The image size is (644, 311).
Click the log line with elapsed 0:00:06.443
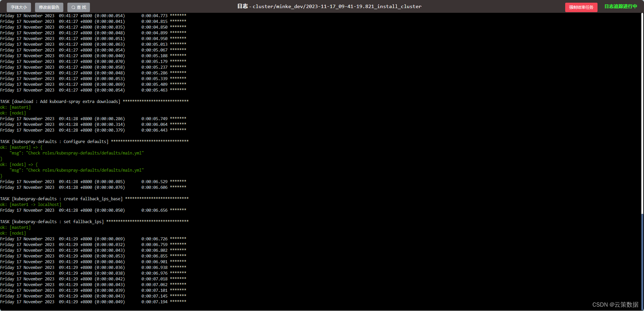93,130
